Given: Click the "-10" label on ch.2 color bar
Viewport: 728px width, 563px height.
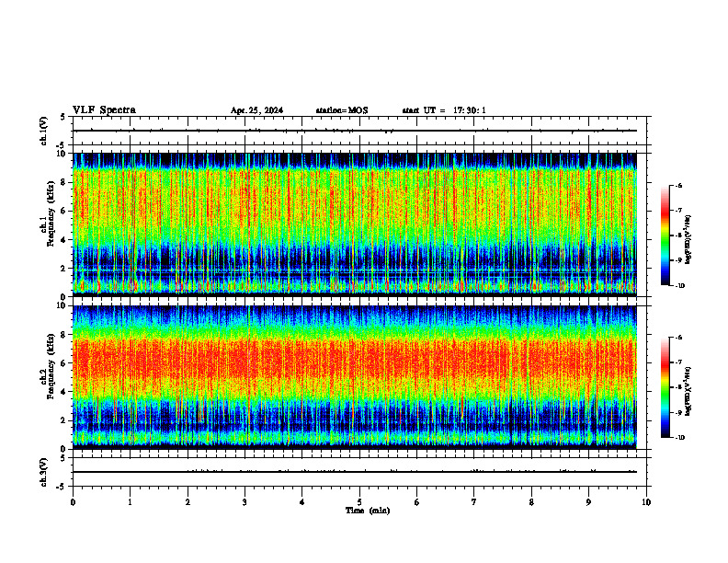Looking at the screenshot, I should tap(679, 438).
